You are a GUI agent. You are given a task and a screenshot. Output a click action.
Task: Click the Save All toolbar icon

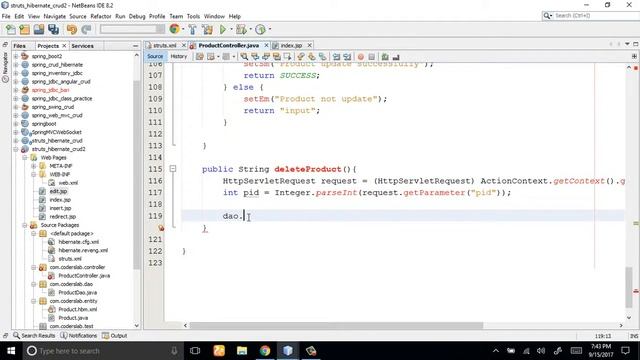53,29
